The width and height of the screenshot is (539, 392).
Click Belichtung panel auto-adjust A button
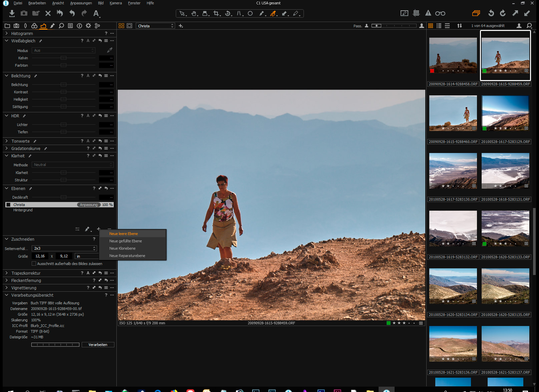tap(88, 76)
